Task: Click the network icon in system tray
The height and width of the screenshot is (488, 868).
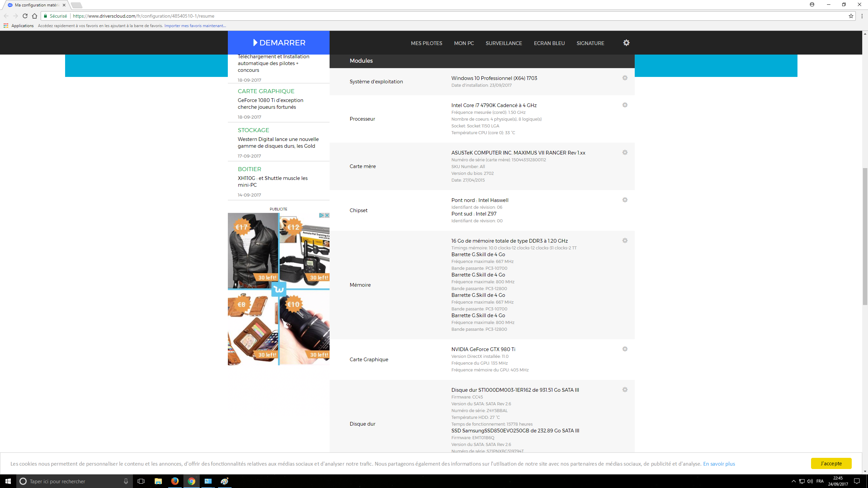Action: click(x=802, y=481)
